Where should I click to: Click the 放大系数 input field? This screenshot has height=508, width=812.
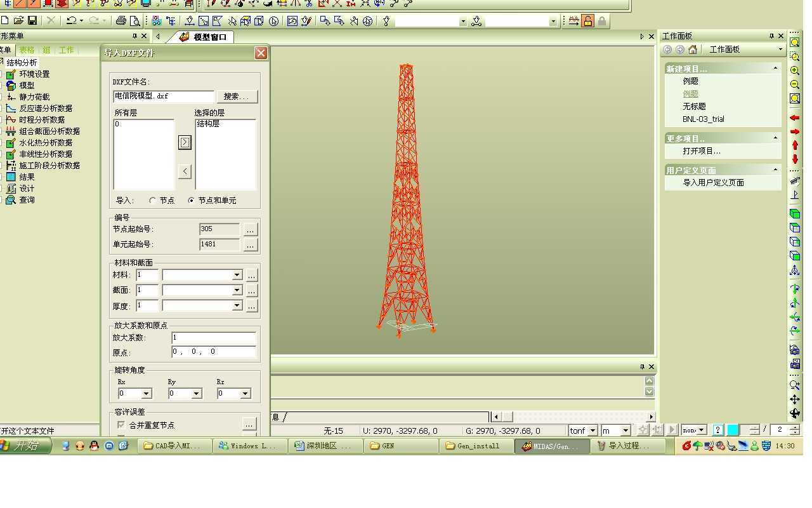(214, 338)
